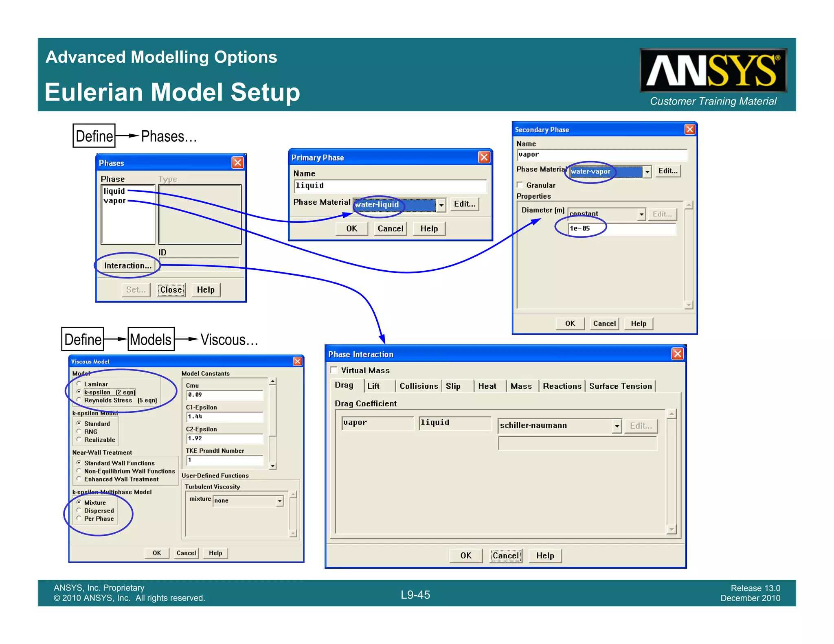Confirm Primary Phase with OK
Image resolution: width=834 pixels, height=644 pixels.
pos(352,229)
